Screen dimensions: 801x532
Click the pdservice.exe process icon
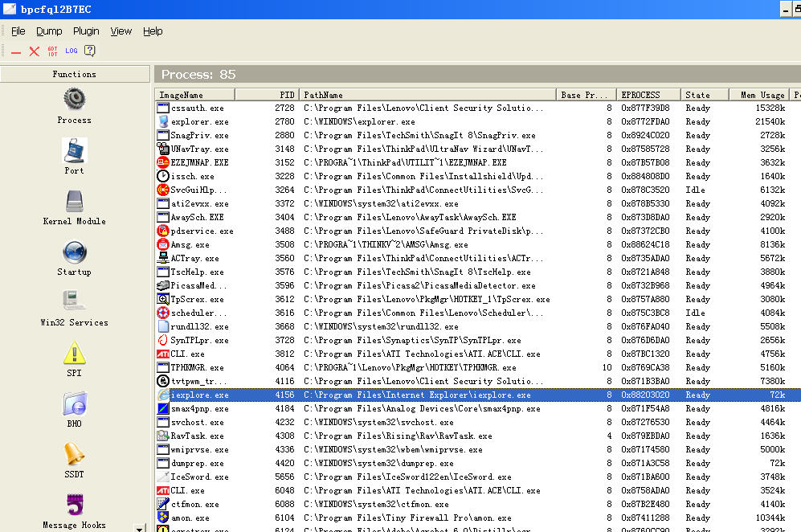coord(163,231)
